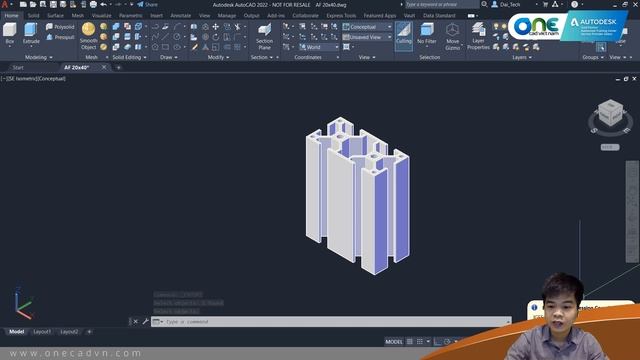Close the command line window
The width and height of the screenshot is (640, 360).
coord(136,322)
